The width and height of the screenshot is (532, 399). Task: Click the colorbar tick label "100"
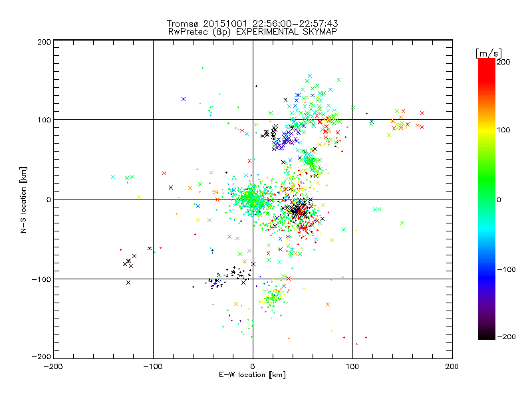click(x=503, y=130)
